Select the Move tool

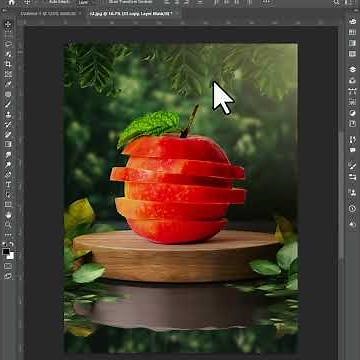point(8,24)
